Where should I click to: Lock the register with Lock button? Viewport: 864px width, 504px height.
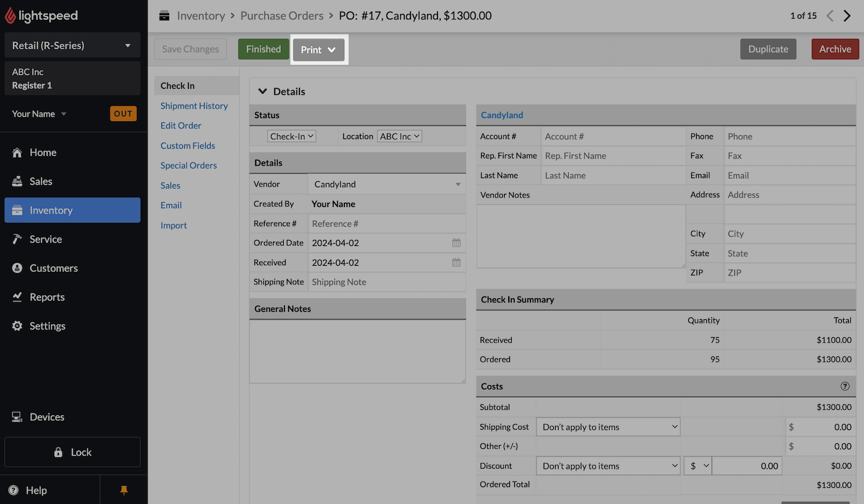coord(72,452)
